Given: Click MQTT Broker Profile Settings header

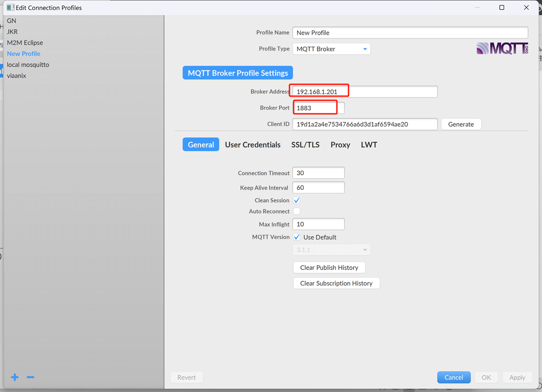Looking at the screenshot, I should (238, 73).
